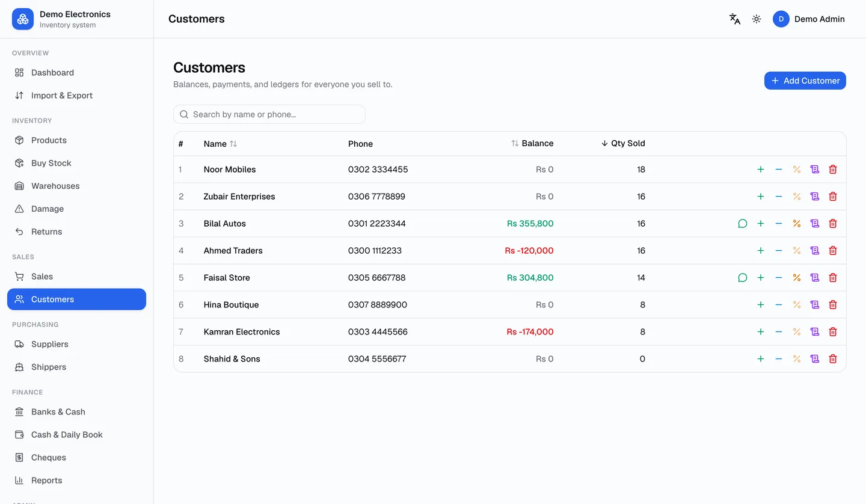This screenshot has width=866, height=504.
Task: Click the Rs 355,800 balance value
Action: [x=530, y=224]
